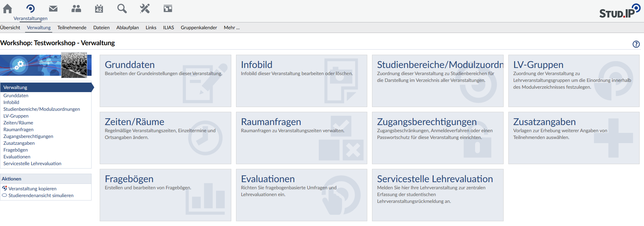This screenshot has height=226, width=644.
Task: Click the help question mark icon
Action: [x=636, y=44]
